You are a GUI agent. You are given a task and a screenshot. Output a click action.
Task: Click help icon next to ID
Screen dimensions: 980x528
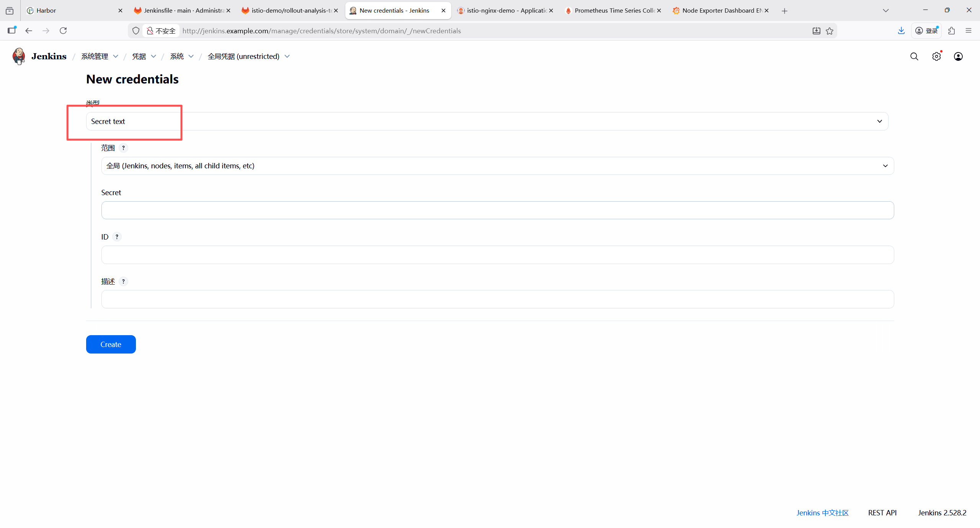[117, 237]
